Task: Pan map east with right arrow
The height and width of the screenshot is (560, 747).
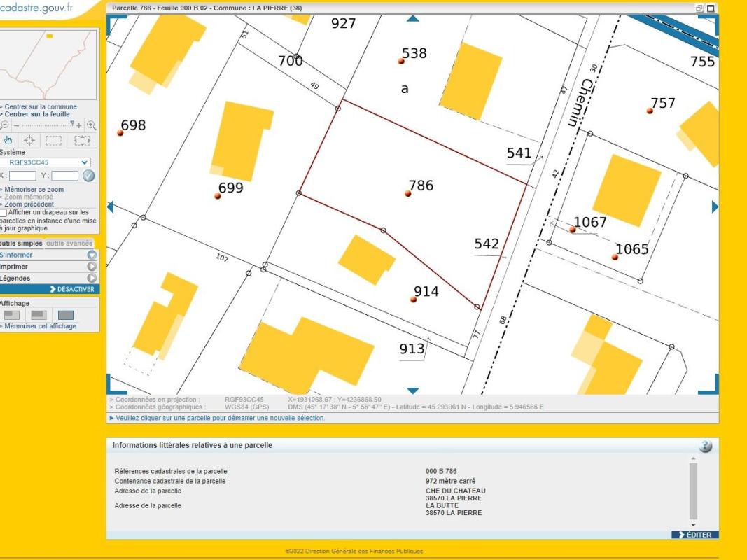Action: click(714, 206)
